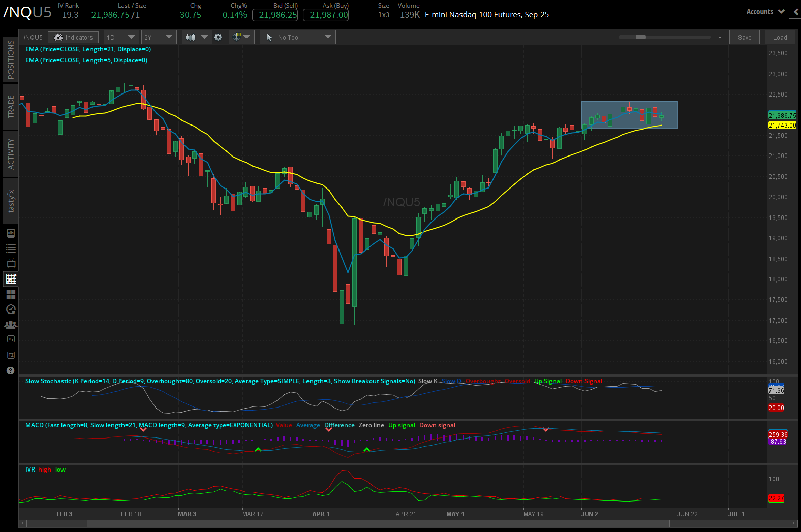Open the people/follow sidebar icon
801x532 pixels.
click(x=11, y=324)
